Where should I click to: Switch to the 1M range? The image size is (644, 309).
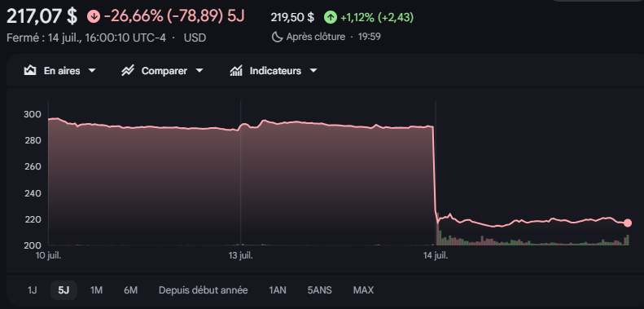coord(96,290)
